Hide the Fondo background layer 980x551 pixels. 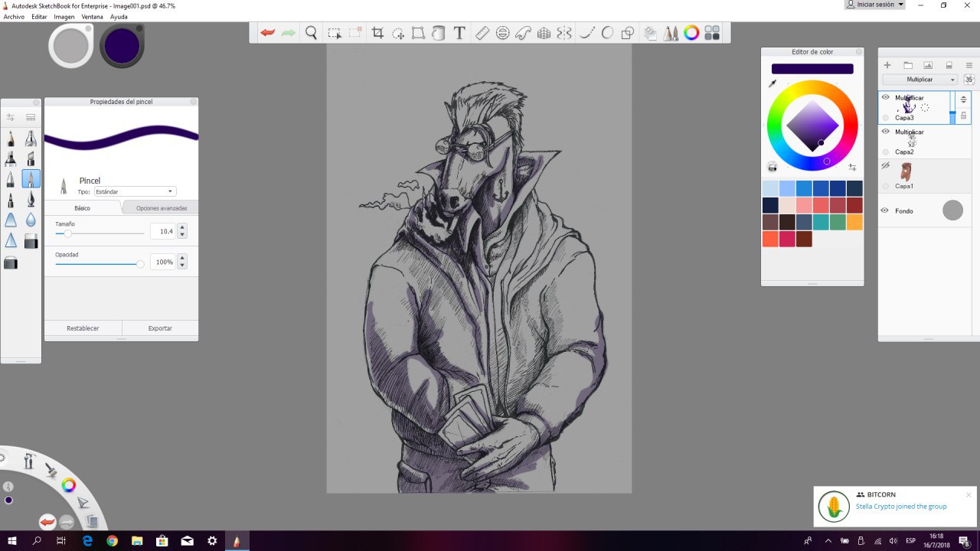coord(886,210)
